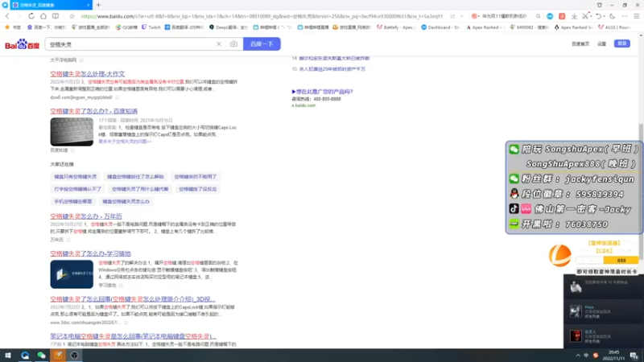Open result 空格键失灵了怎么办-学习猿地

(90, 253)
